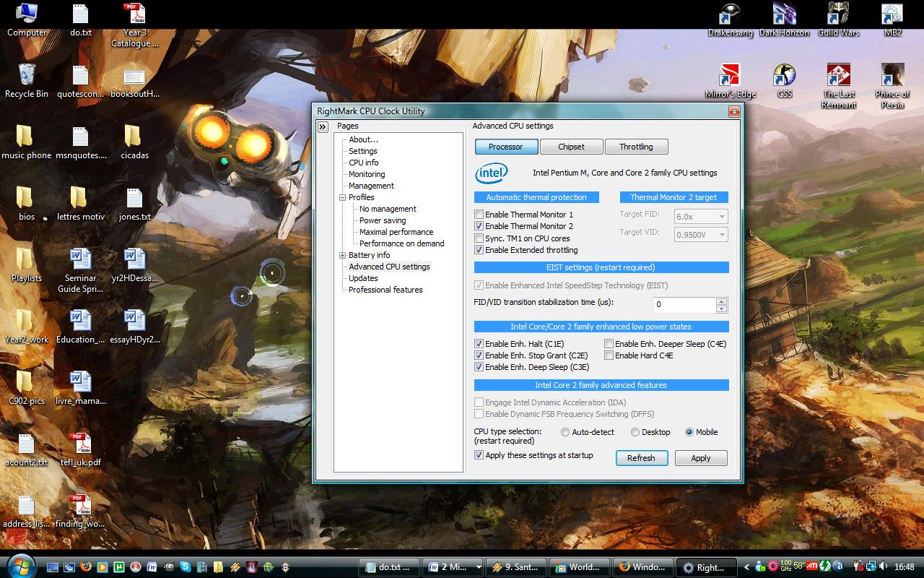This screenshot has height=578, width=924.
Task: Open the Skype quick launch icon
Action: tap(186, 567)
